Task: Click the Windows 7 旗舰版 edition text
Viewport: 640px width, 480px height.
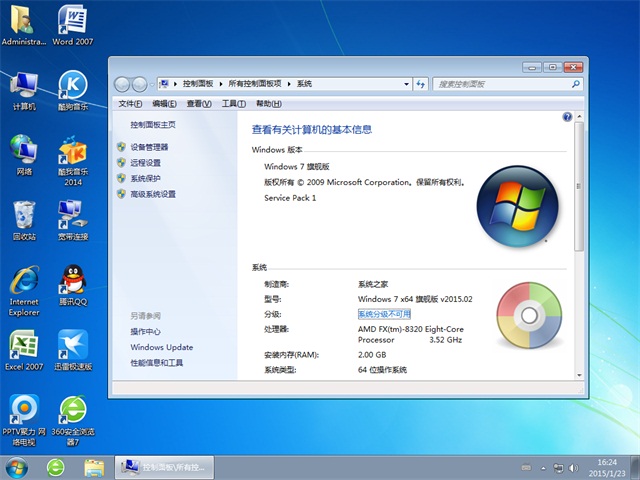Action: pos(297,167)
